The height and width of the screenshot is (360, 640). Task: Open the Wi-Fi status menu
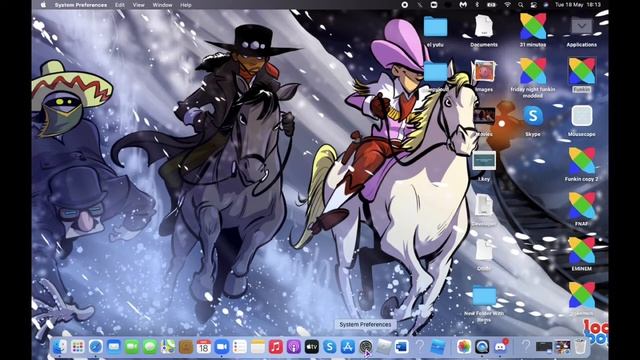pos(507,5)
